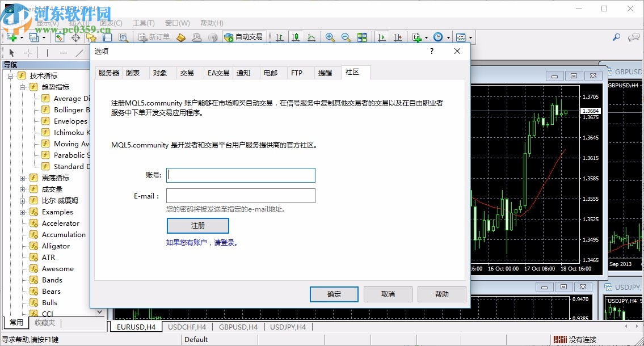The width and height of the screenshot is (644, 346).
Task: Tile chart windows with grid icon
Action: [362, 37]
